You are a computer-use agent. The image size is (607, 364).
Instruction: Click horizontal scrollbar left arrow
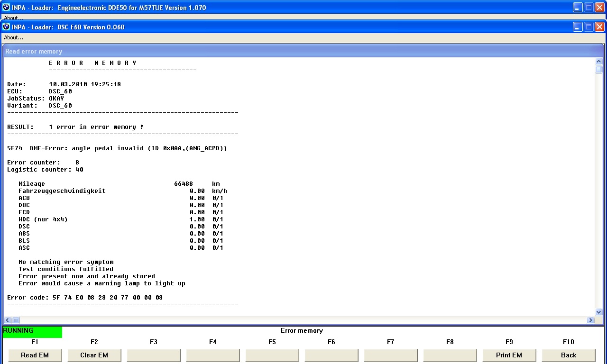[8, 320]
